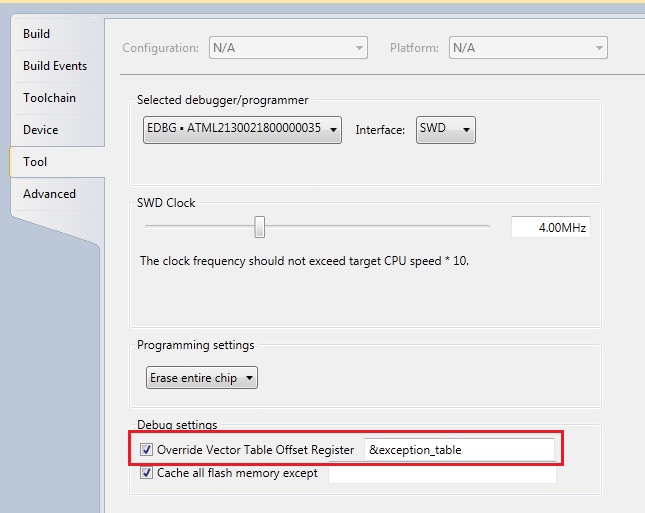Image resolution: width=645 pixels, height=513 pixels.
Task: Click the 4.00MHz clock value field
Action: tap(551, 227)
